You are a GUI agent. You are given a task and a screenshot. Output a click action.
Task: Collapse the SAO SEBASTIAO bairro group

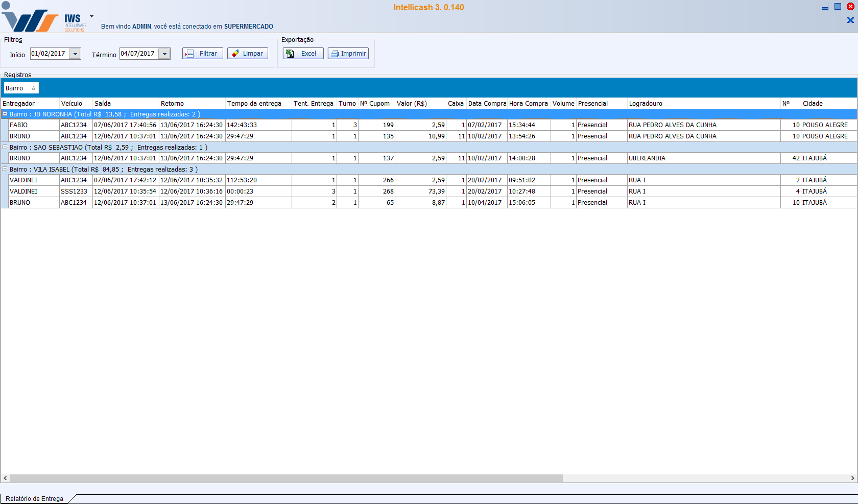click(5, 147)
